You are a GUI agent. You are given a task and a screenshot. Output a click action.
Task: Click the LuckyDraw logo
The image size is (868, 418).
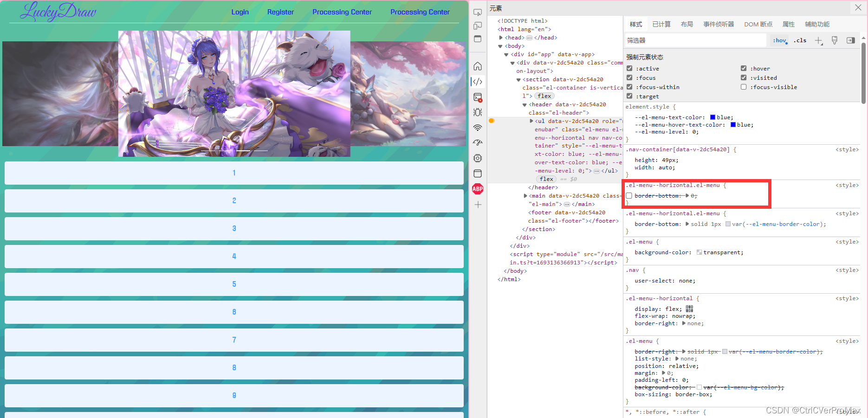pyautogui.click(x=58, y=12)
